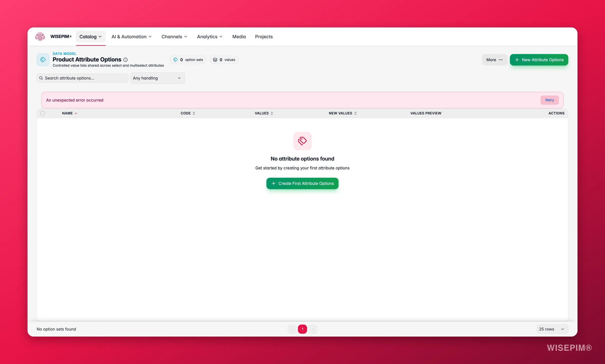Click the 'No attribute options found' heading
The image size is (605, 364).
click(x=302, y=159)
